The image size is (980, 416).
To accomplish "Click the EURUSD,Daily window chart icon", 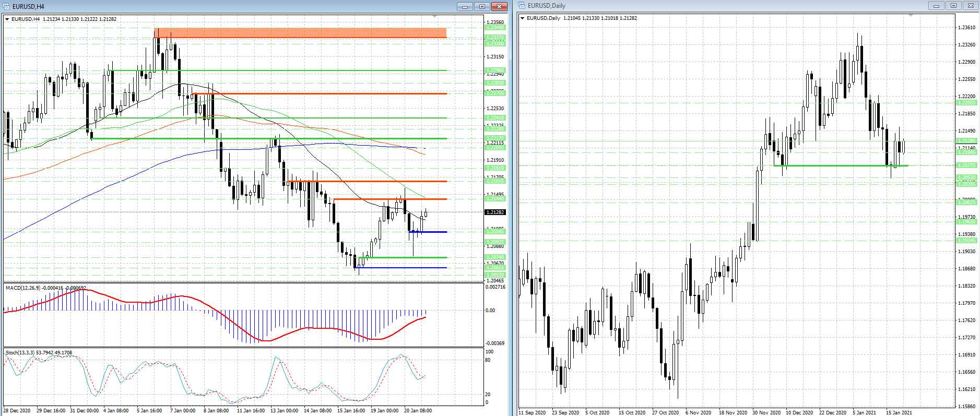I will [x=522, y=6].
